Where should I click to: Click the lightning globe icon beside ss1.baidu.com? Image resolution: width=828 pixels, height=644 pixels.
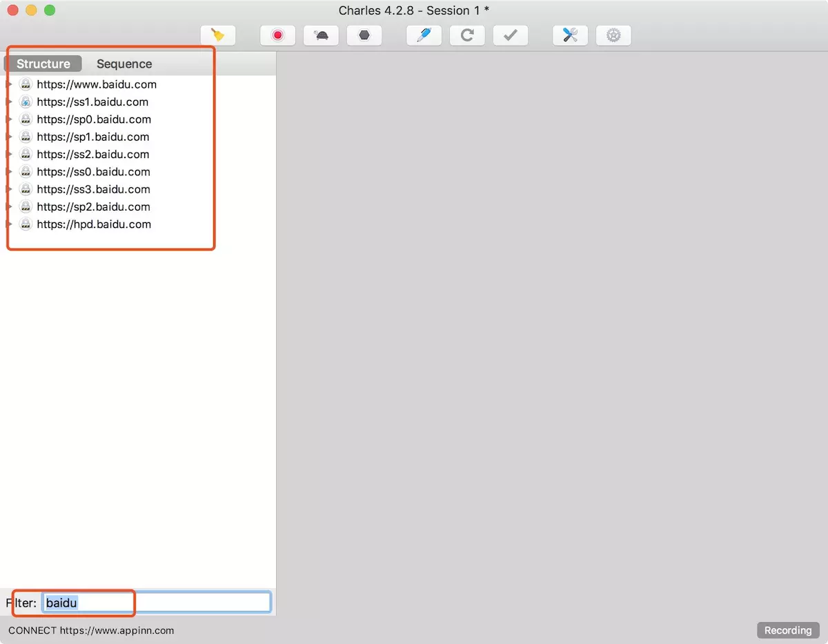pos(26,101)
